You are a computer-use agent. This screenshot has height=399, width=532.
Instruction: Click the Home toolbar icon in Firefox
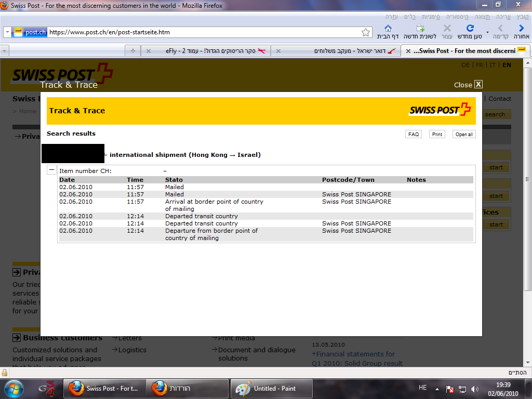388,28
